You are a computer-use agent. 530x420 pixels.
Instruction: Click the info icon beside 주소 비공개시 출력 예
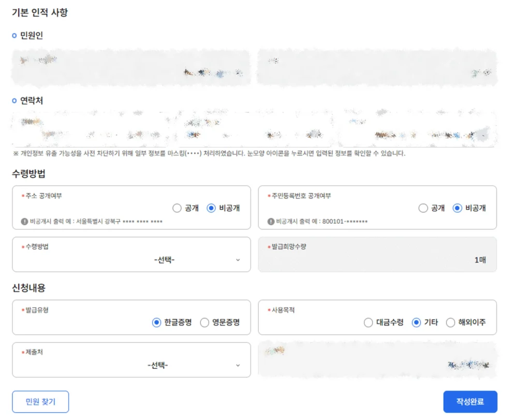24,222
